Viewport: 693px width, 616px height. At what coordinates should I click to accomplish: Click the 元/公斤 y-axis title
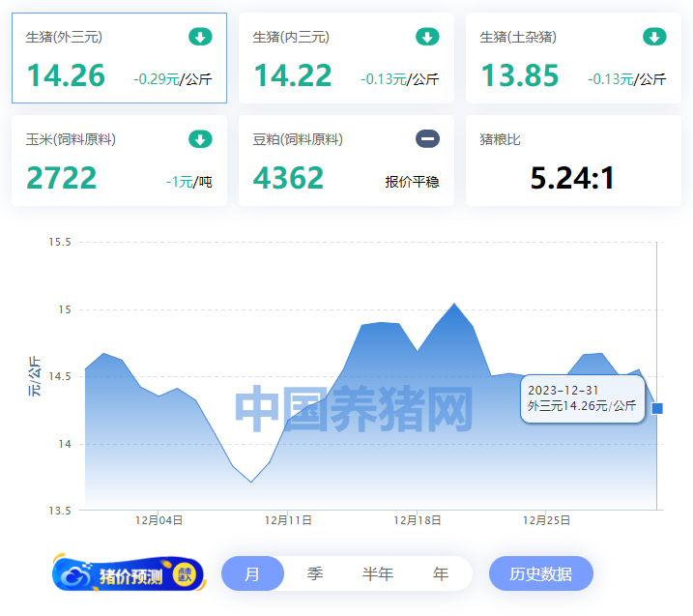pos(35,376)
